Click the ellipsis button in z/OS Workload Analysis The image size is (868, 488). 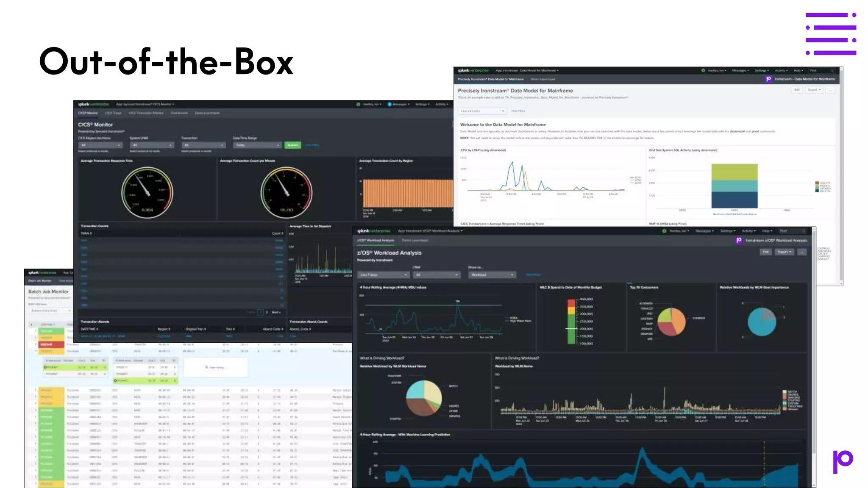click(801, 252)
